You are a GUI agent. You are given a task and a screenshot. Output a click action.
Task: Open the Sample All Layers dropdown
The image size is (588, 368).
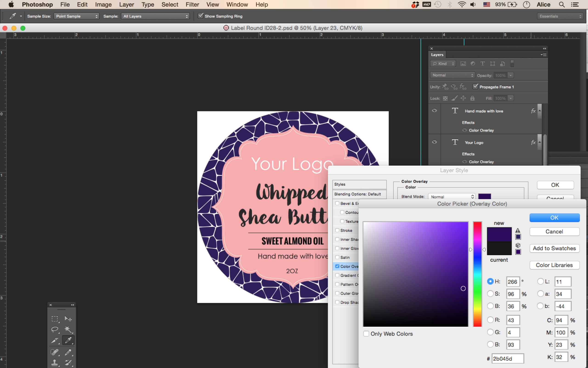pos(155,16)
